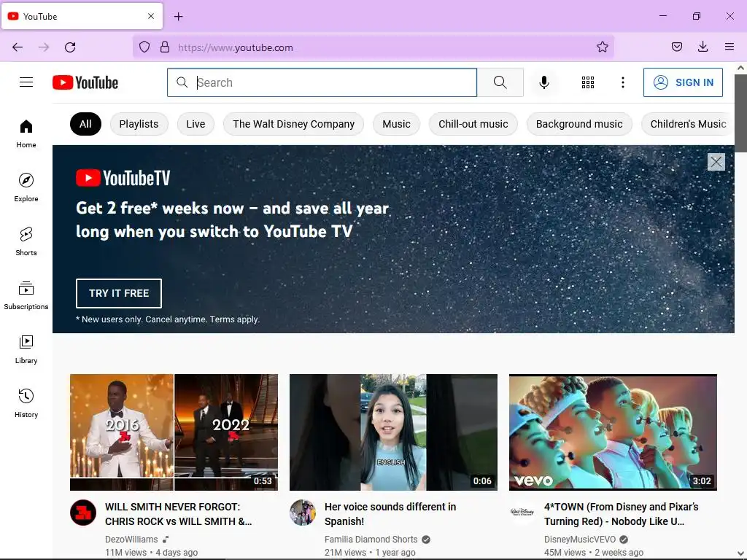The width and height of the screenshot is (747, 560).
Task: Click the Chris Rock 2016/2022 video thumbnail
Action: pyautogui.click(x=174, y=432)
